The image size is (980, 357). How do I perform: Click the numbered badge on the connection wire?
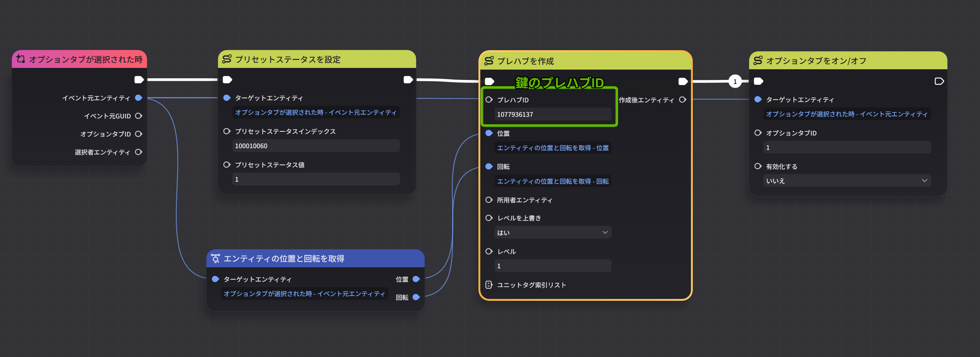click(x=735, y=81)
